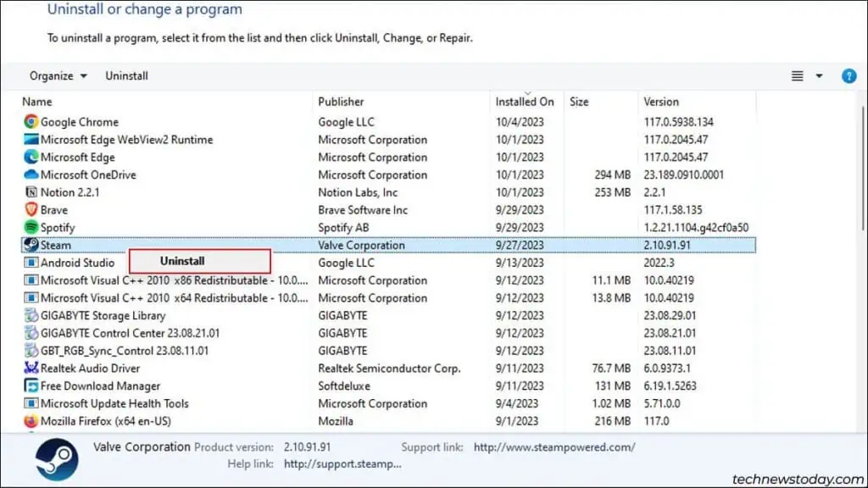
Task: Click the 9/27/2023 install date cell
Action: 520,245
